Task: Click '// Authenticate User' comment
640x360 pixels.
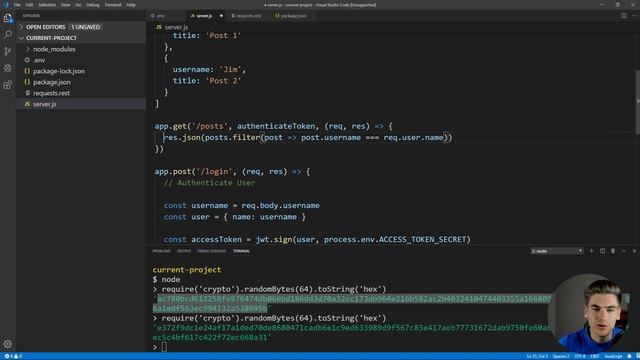Action: [x=209, y=183]
